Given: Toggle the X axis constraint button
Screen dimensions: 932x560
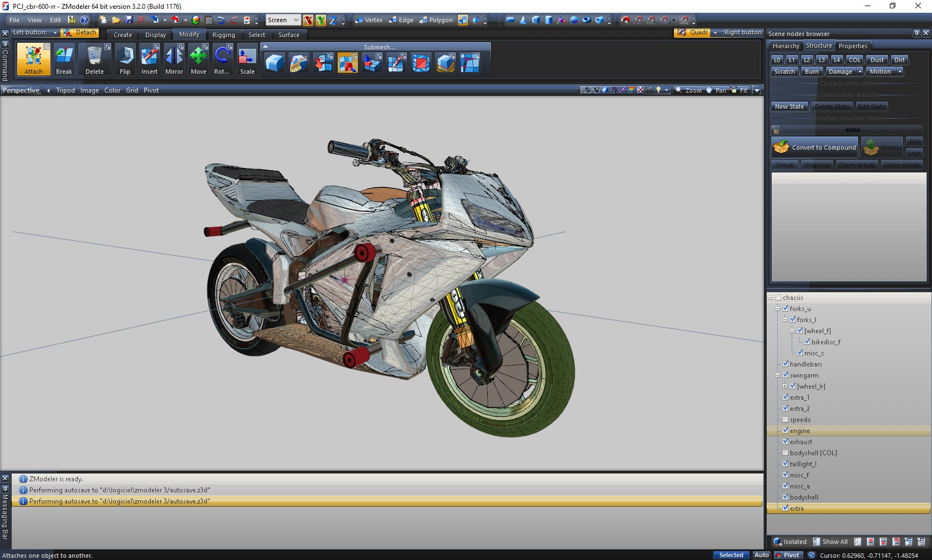Looking at the screenshot, I should (308, 21).
